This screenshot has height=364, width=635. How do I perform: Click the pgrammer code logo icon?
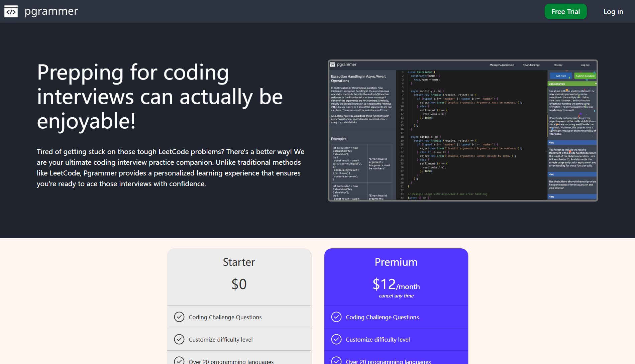[x=11, y=11]
